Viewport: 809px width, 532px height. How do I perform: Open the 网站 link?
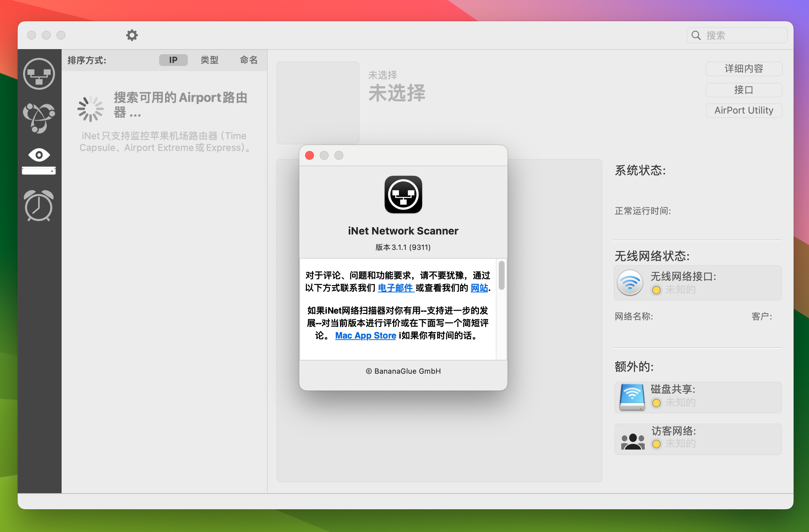pos(479,288)
